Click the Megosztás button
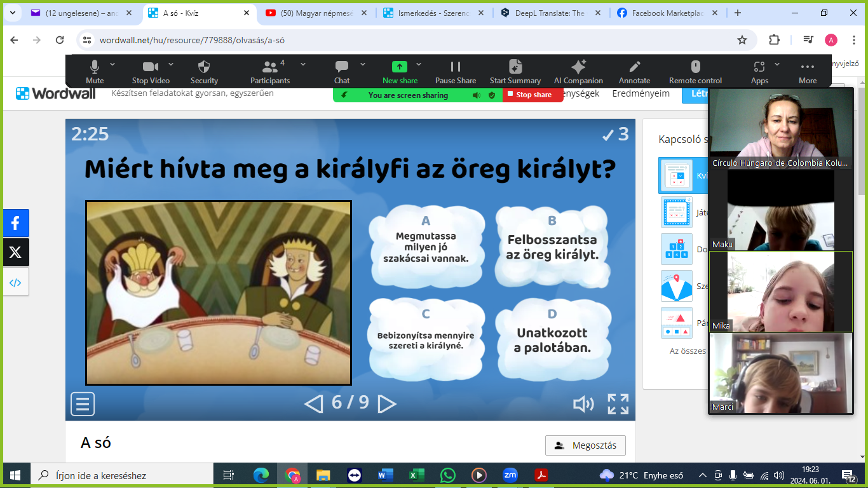 pyautogui.click(x=585, y=445)
